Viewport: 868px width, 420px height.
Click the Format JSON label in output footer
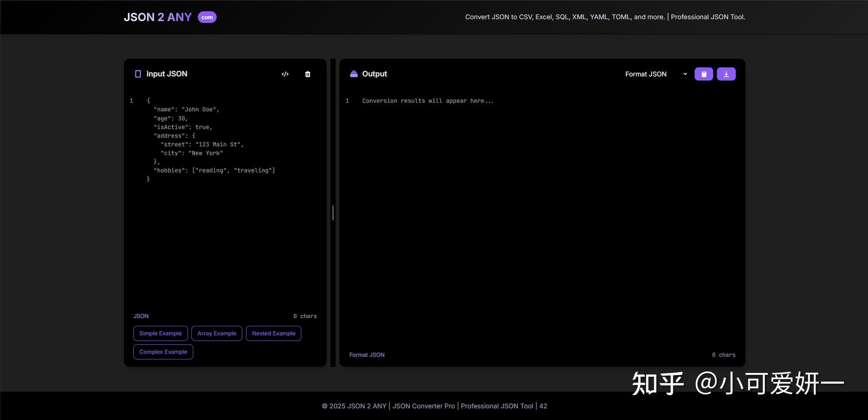367,355
